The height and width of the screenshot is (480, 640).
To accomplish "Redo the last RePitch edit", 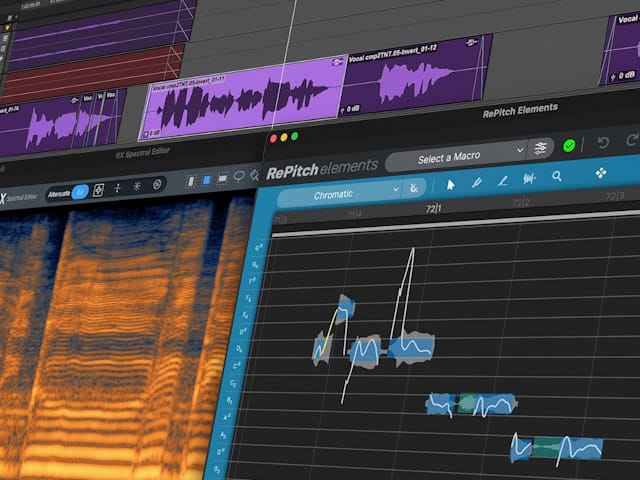I will [x=632, y=140].
